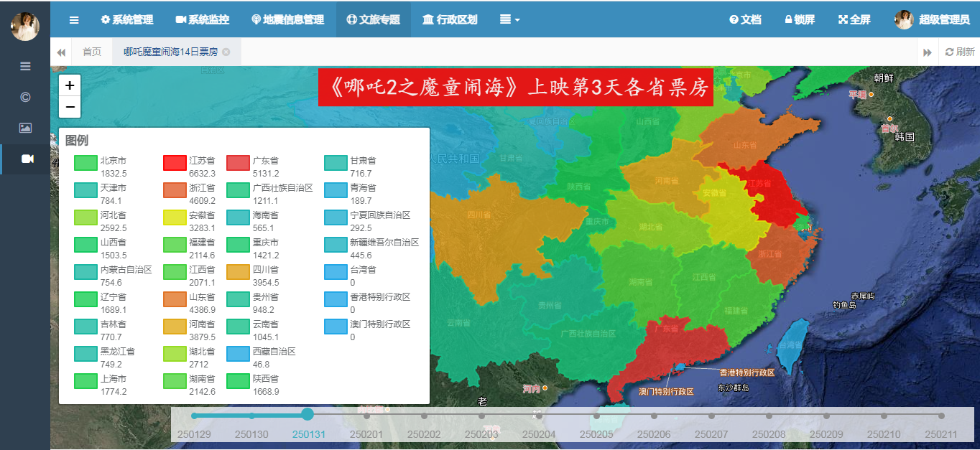Click 广东省 legend color swatch
This screenshot has width=980, height=450.
238,163
